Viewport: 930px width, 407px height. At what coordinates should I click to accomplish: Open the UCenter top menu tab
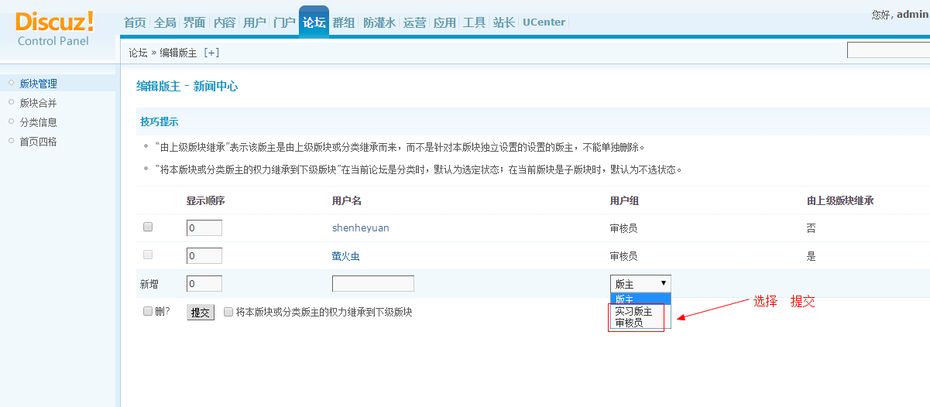click(544, 23)
